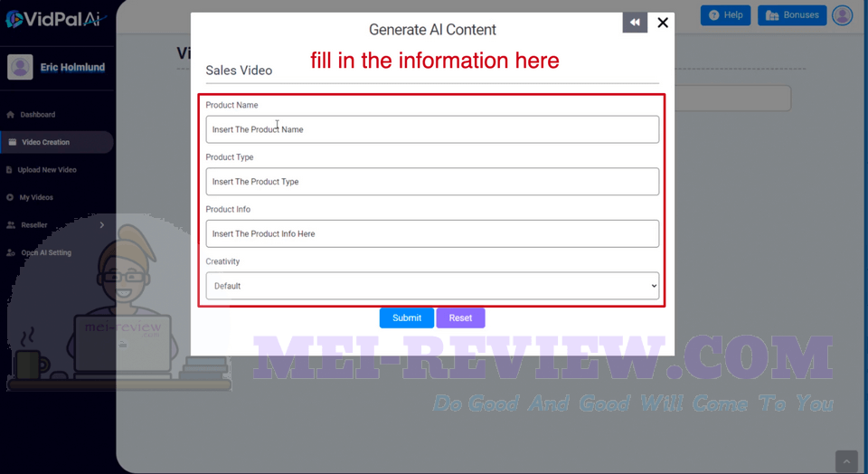
Task: Go to Dashboard in sidebar
Action: click(x=38, y=115)
